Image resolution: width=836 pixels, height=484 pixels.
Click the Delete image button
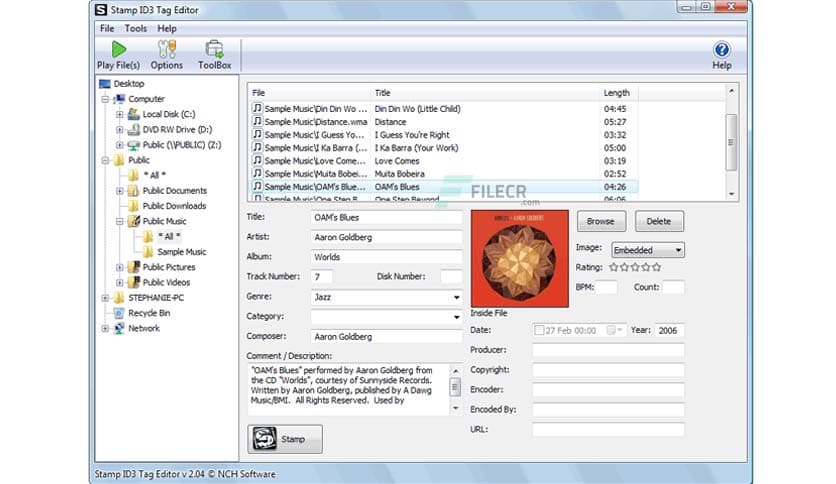(659, 221)
